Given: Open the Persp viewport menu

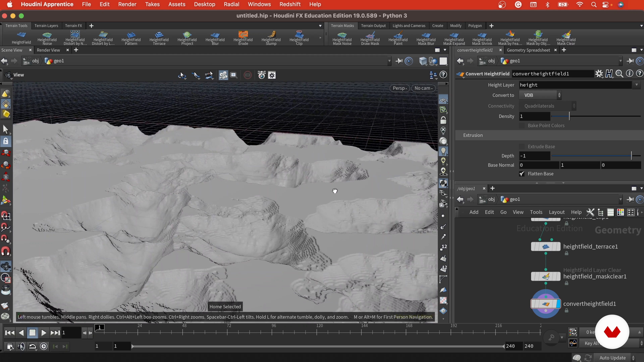Looking at the screenshot, I should pyautogui.click(x=399, y=88).
